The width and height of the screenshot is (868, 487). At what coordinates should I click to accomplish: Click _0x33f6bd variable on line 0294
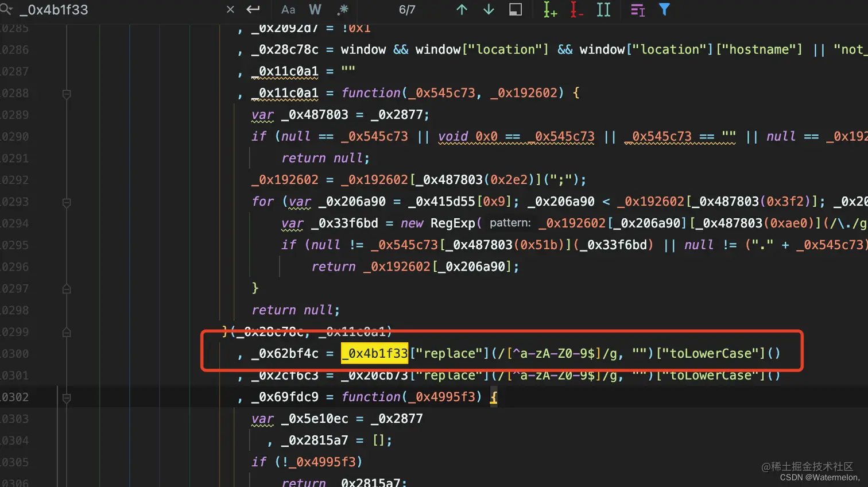(x=344, y=223)
